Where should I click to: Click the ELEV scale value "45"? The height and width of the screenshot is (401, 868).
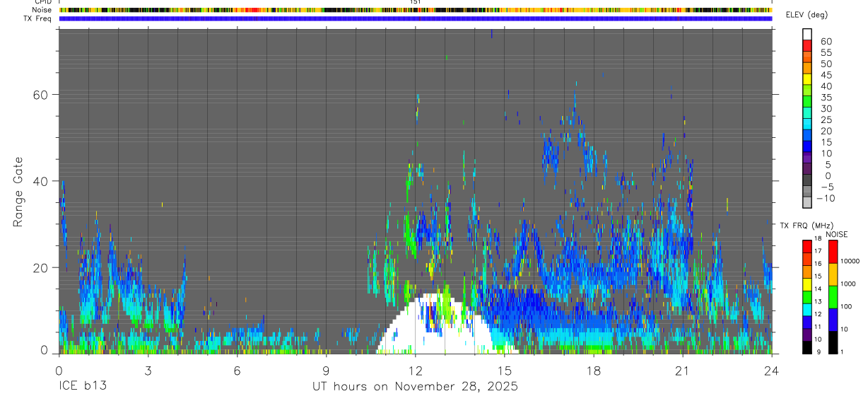point(826,75)
